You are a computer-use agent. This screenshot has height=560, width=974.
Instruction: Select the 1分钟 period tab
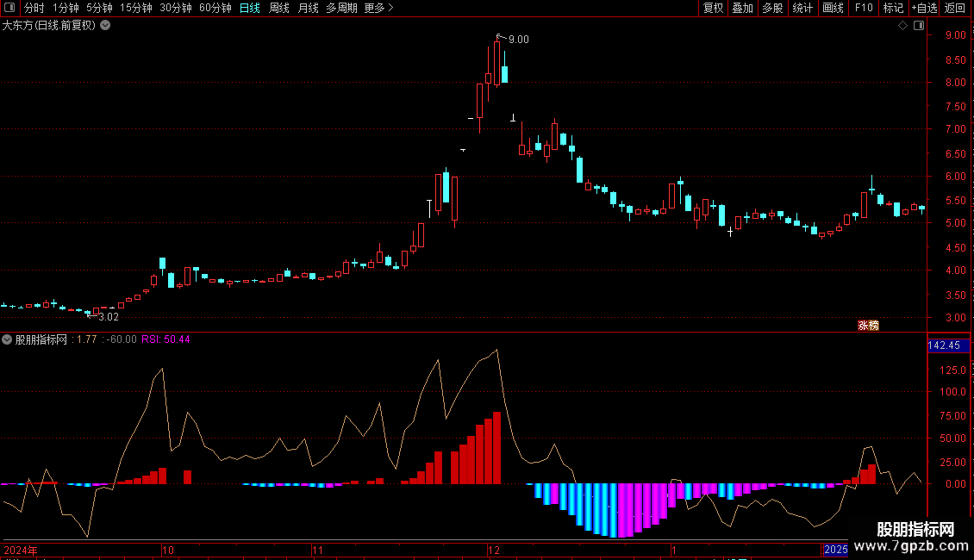pos(66,8)
